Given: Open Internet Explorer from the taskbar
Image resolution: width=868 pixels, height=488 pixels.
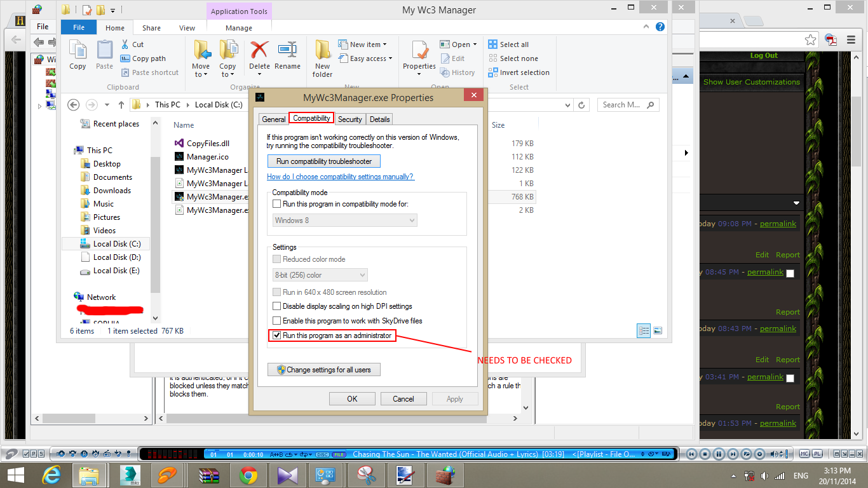Looking at the screenshot, I should (x=51, y=475).
